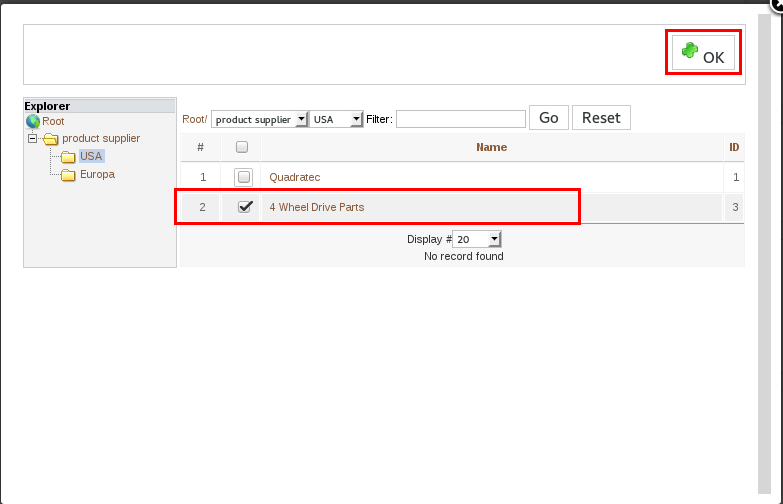Click the Root globe icon in Explorer
This screenshot has width=783, height=504.
tap(33, 121)
